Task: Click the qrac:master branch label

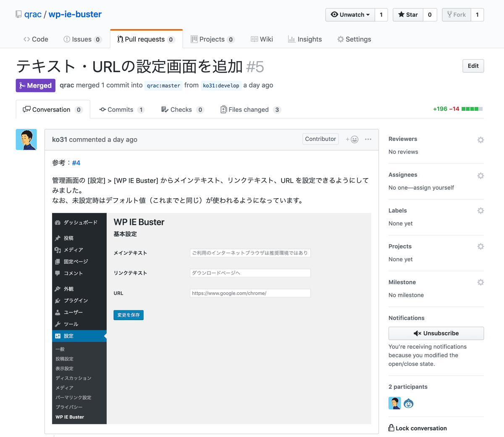Action: [x=163, y=86]
